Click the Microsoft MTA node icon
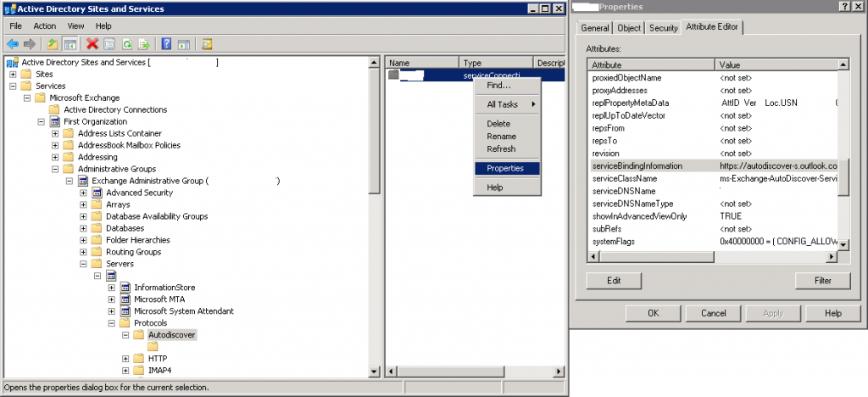Viewport: 868px width, 397px height. pyautogui.click(x=125, y=299)
